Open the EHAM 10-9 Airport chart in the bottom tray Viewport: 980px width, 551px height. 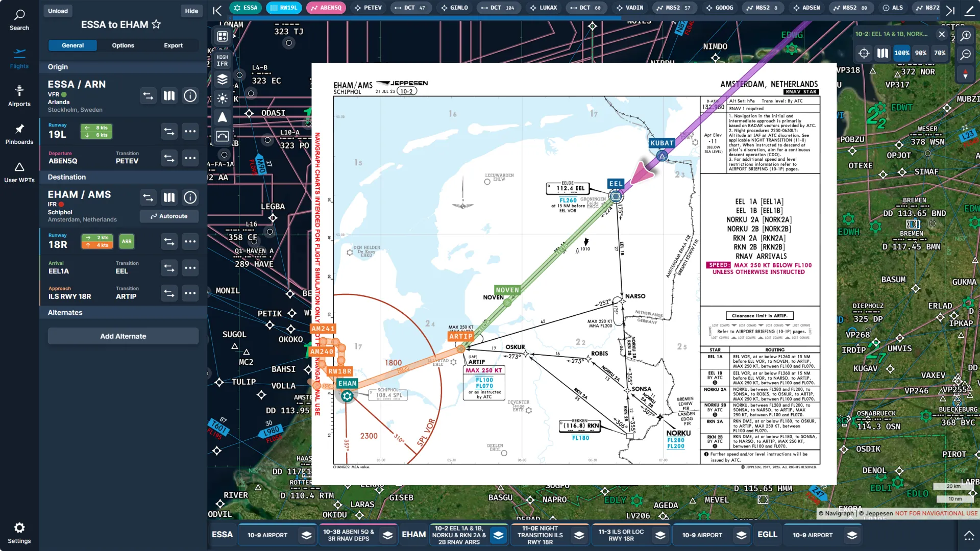coord(702,535)
